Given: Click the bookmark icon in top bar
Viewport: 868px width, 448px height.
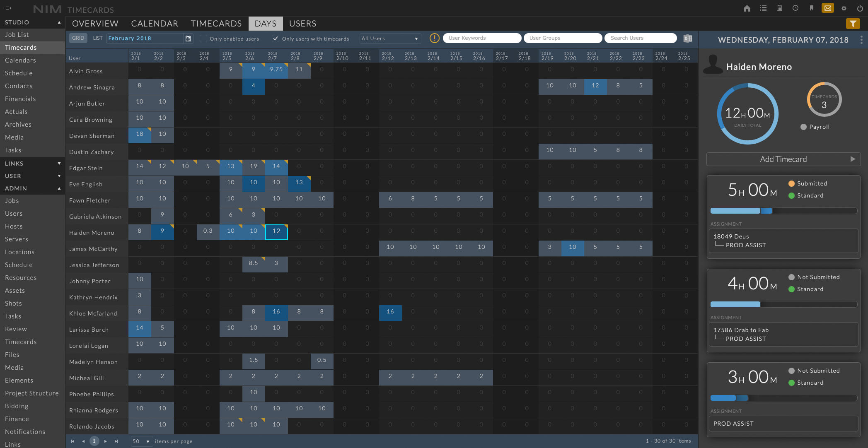Looking at the screenshot, I should pos(811,8).
